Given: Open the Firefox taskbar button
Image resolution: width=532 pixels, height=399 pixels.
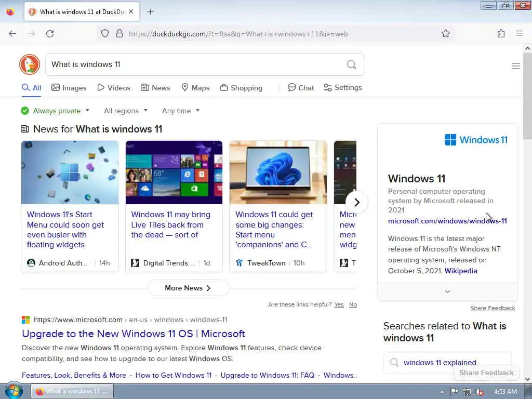Looking at the screenshot, I should (72, 391).
